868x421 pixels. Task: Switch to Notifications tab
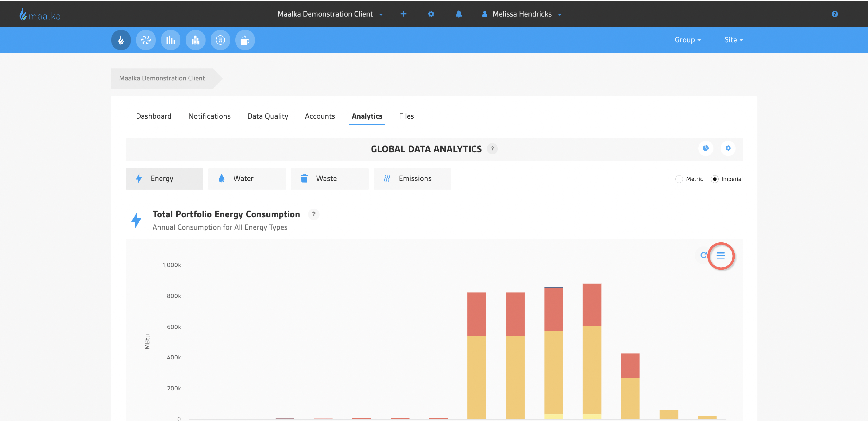pyautogui.click(x=209, y=116)
